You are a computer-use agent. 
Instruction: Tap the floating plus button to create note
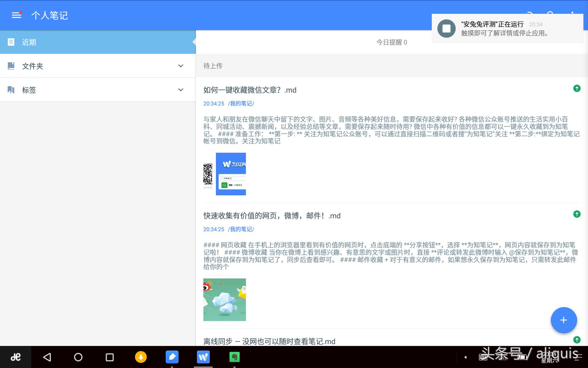pos(563,320)
